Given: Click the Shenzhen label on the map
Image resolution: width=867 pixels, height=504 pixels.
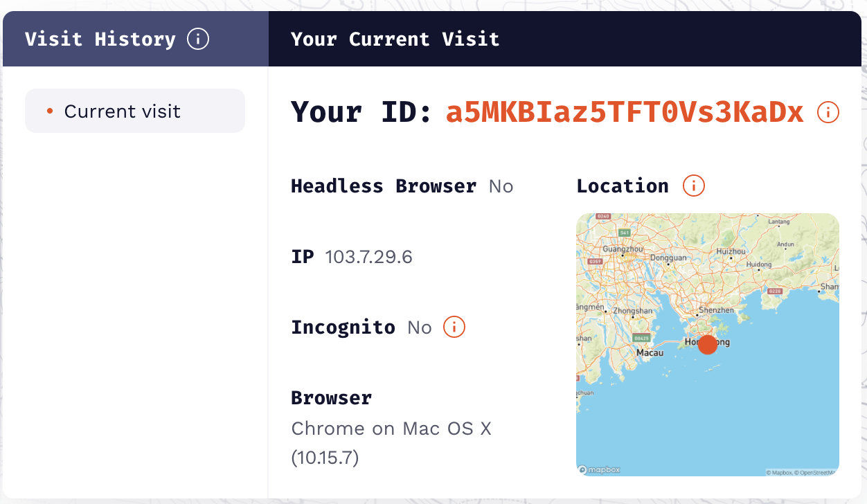Looking at the screenshot, I should click(717, 310).
